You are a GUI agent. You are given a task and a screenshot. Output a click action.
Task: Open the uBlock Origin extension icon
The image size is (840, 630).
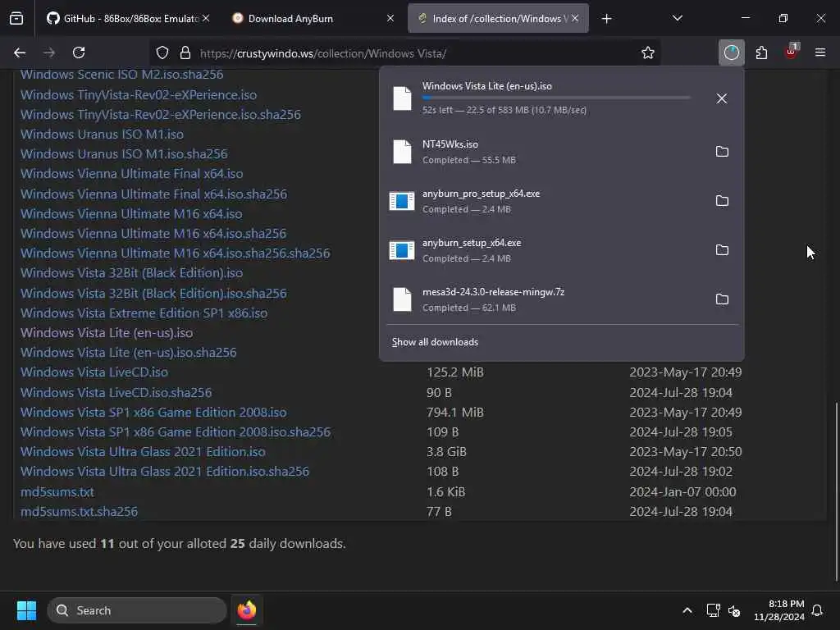coord(792,52)
